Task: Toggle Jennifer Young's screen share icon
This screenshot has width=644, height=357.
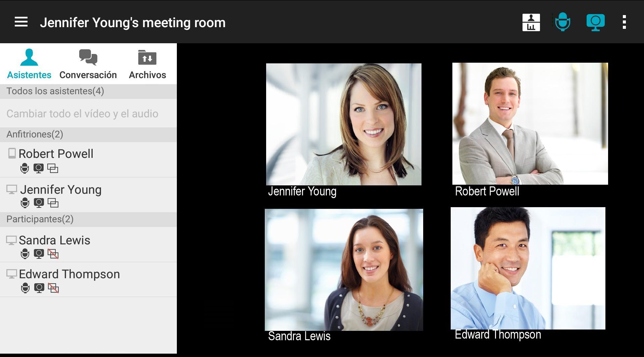Action: 53,203
